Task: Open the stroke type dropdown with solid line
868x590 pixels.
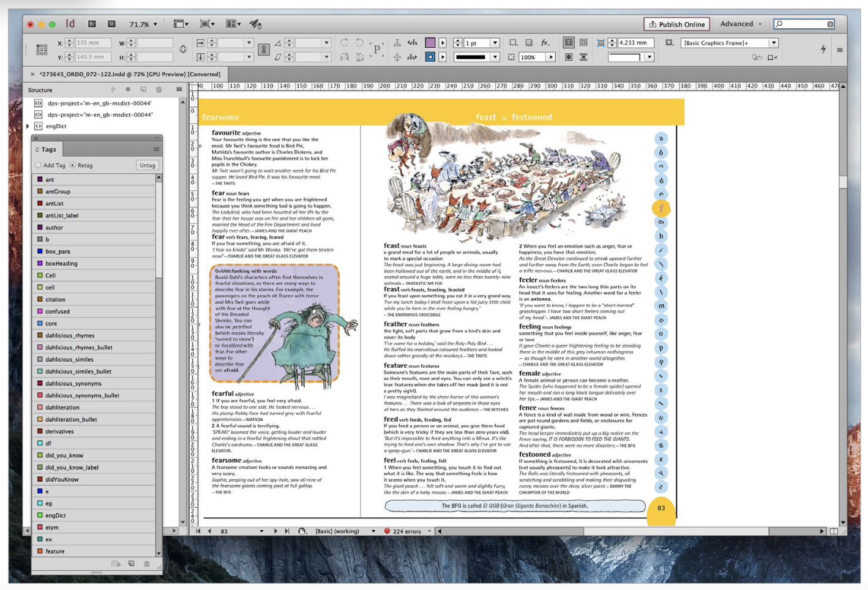Action: [495, 57]
